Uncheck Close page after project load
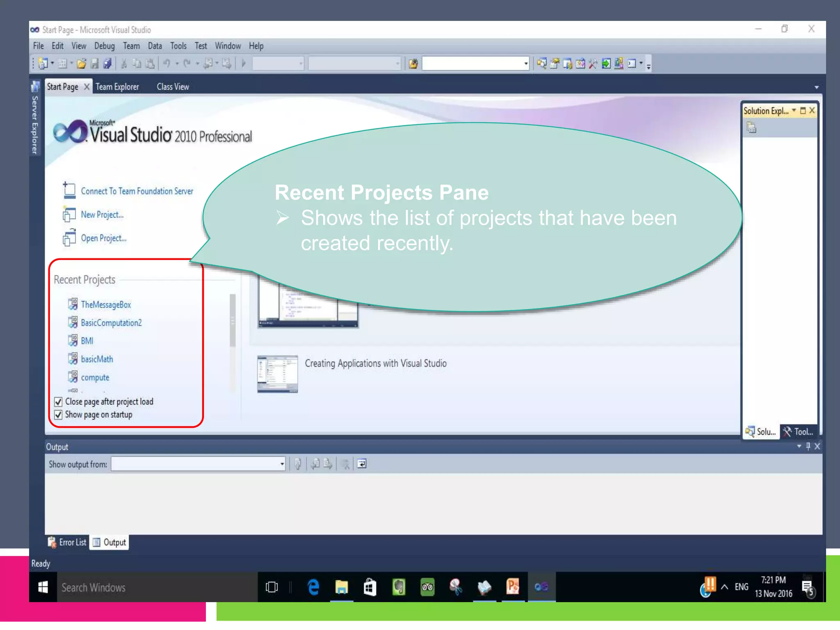The height and width of the screenshot is (630, 840). click(x=58, y=402)
